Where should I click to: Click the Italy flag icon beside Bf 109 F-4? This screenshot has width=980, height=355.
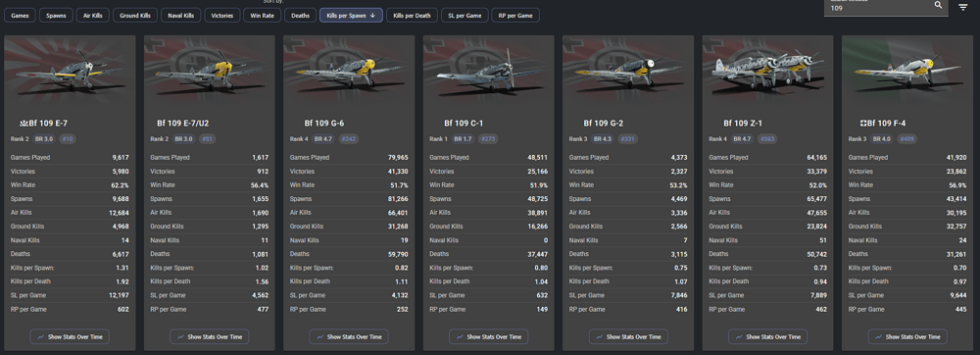click(x=863, y=124)
